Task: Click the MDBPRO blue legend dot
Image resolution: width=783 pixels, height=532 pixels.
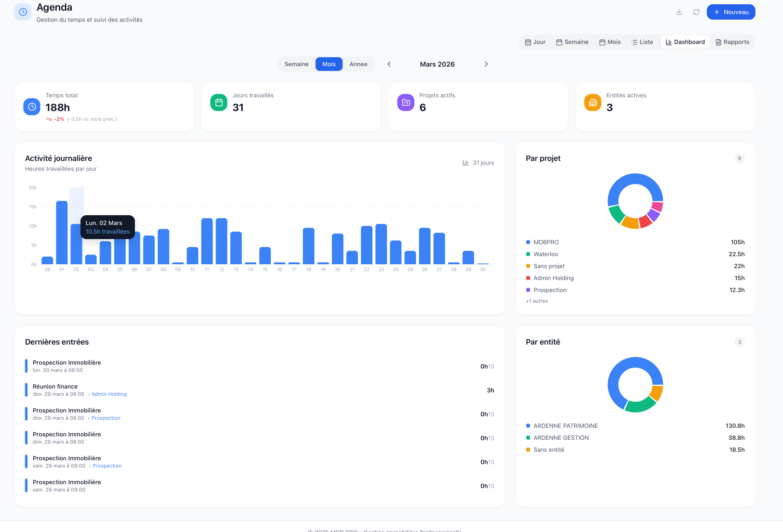Action: (x=528, y=242)
